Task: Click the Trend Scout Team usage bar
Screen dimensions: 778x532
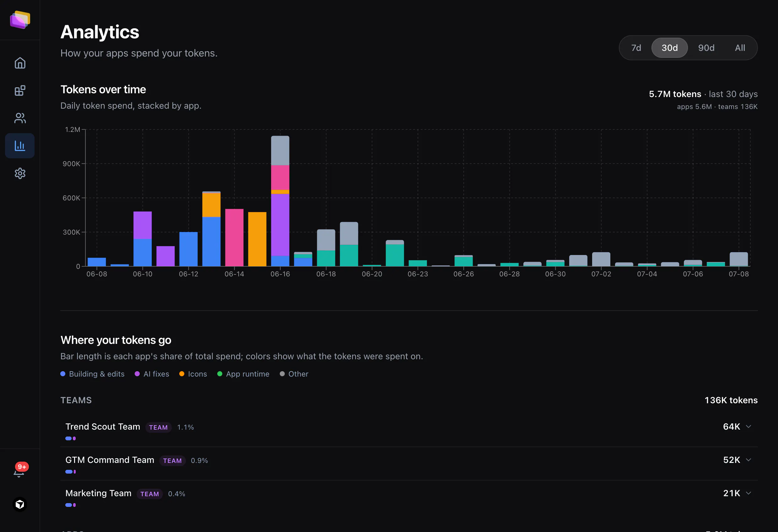Action: point(71,438)
